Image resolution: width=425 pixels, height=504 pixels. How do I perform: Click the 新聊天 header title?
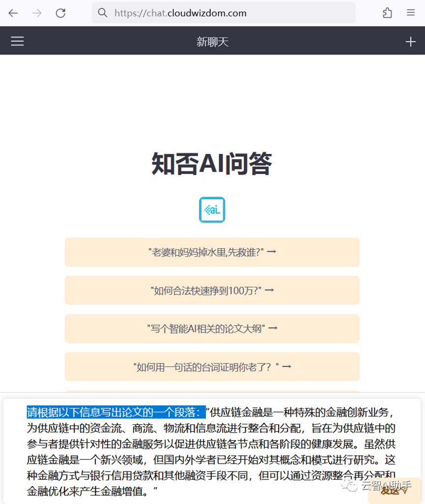point(212,42)
